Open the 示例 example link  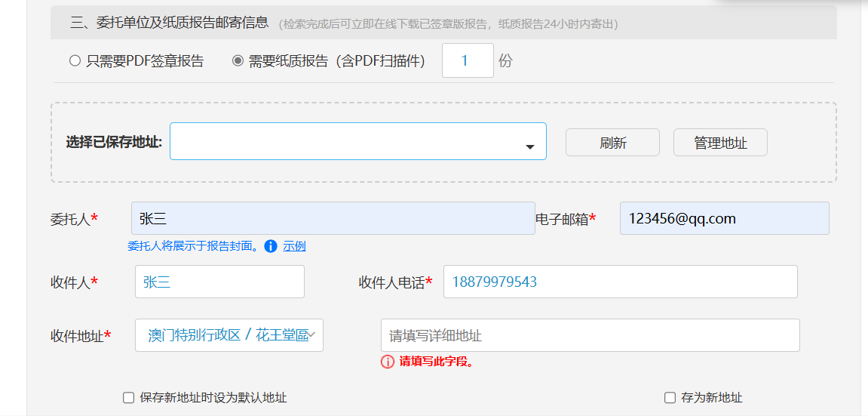pos(294,246)
